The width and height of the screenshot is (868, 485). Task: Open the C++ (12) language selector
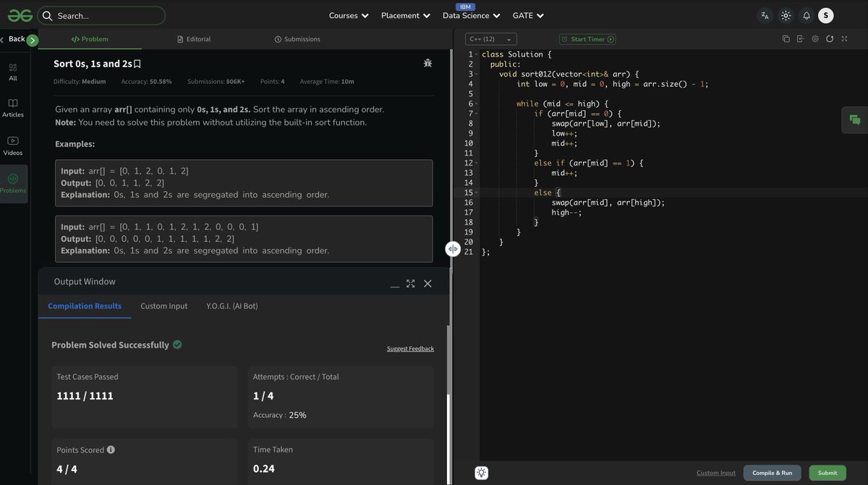point(491,39)
